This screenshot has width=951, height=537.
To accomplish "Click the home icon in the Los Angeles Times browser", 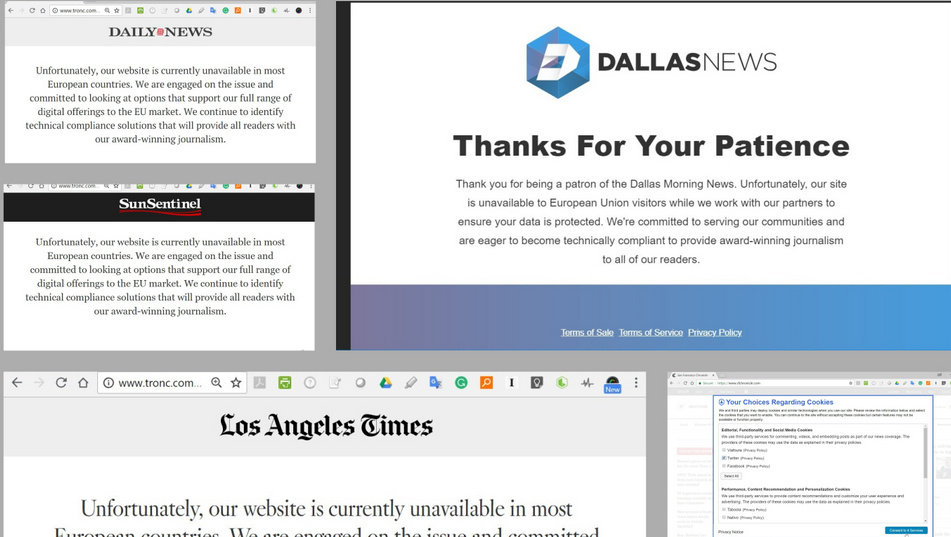I will click(83, 383).
